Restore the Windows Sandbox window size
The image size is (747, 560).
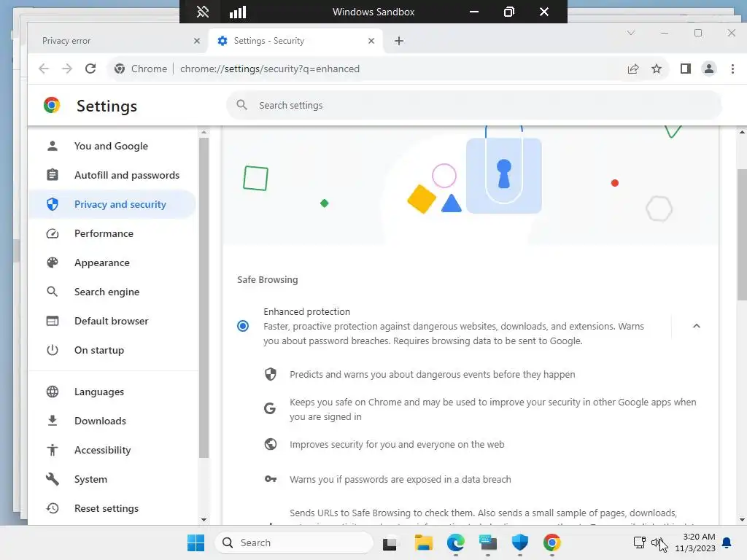[x=508, y=12]
